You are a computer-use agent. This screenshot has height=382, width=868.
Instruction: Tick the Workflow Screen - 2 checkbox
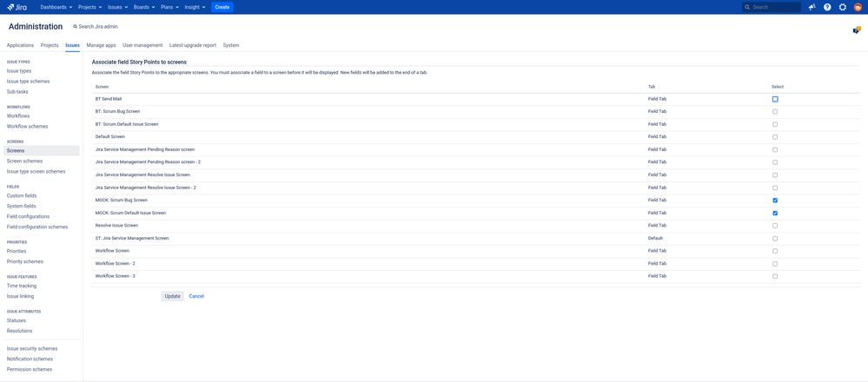[x=775, y=264]
